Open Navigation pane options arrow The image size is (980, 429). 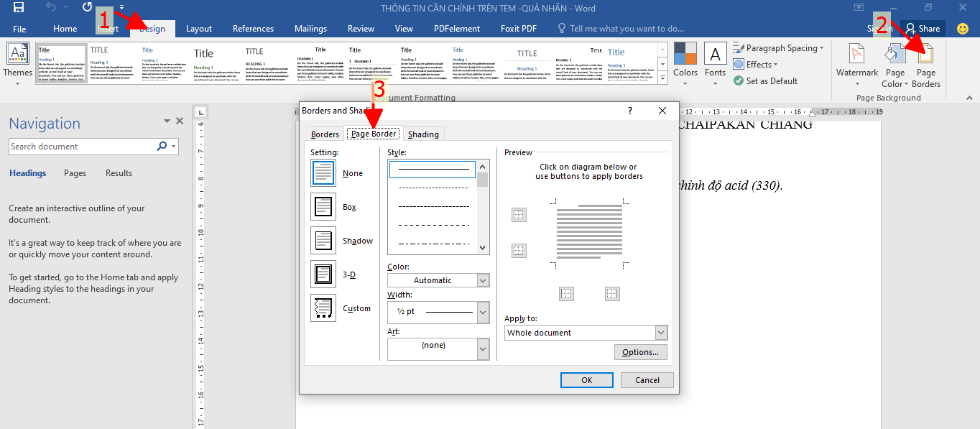(x=167, y=121)
